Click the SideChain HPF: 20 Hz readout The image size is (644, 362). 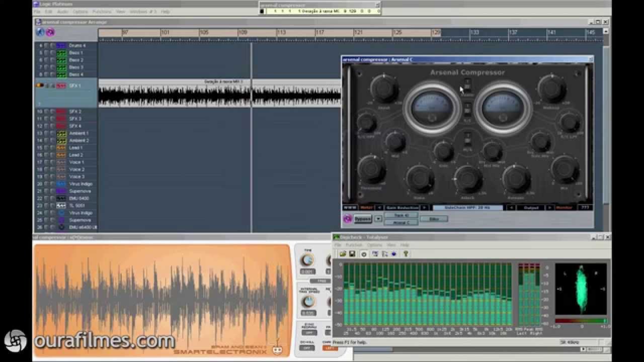[467, 207]
